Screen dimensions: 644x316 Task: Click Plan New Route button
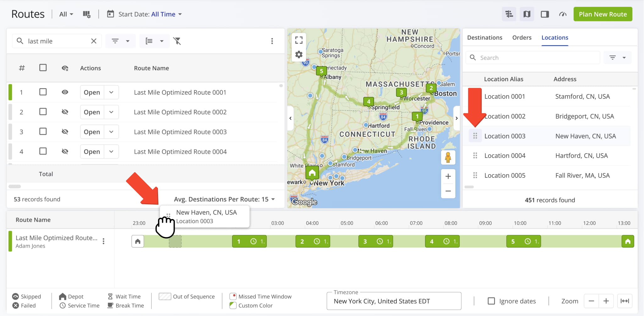[603, 14]
